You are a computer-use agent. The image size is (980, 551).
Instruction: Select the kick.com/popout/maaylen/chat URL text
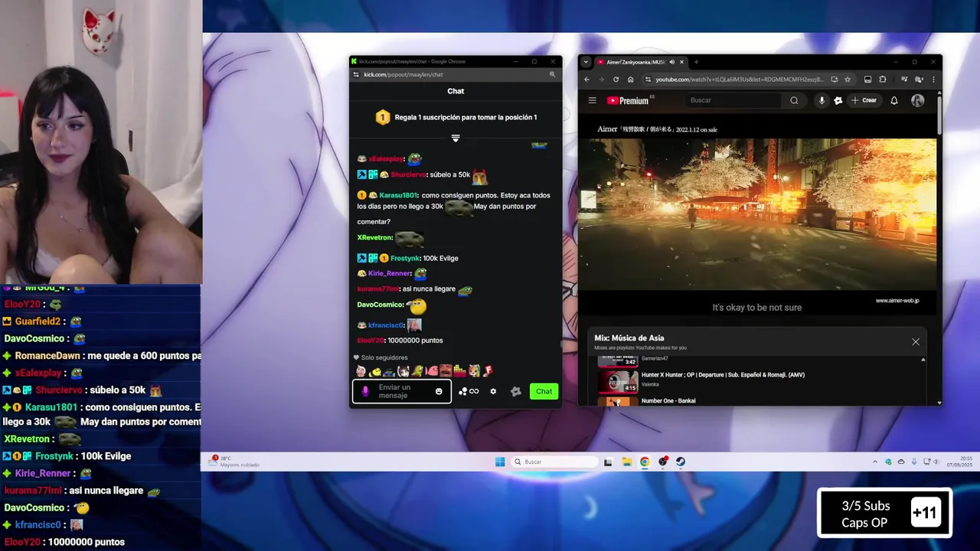coord(403,74)
